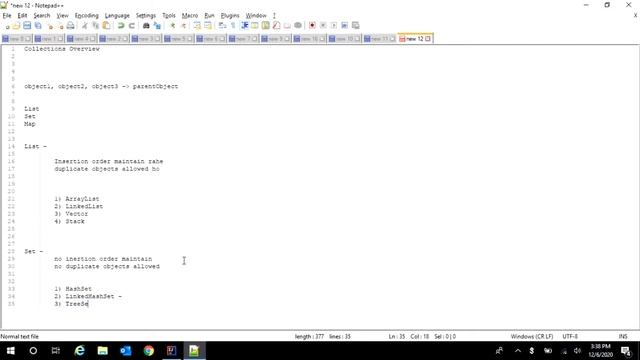Expand the Window menu
Viewport: 640px width, 360px height.
(256, 16)
